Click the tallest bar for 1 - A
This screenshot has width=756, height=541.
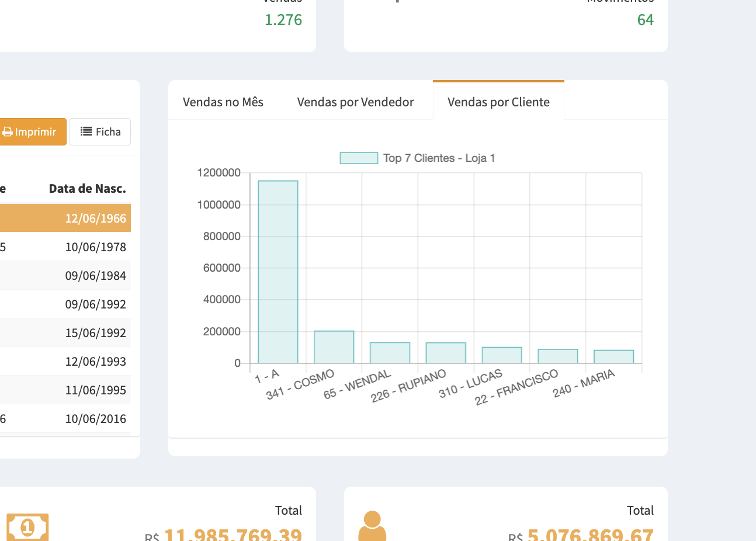[x=278, y=272]
